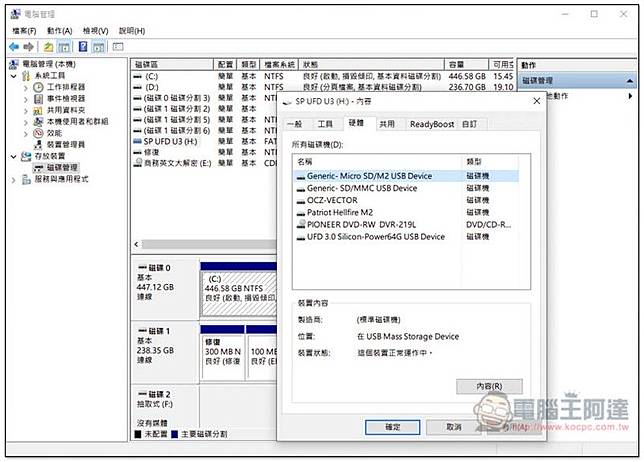Select 服務與應用程式 in the tree
The width and height of the screenshot is (644, 462).
[x=61, y=179]
